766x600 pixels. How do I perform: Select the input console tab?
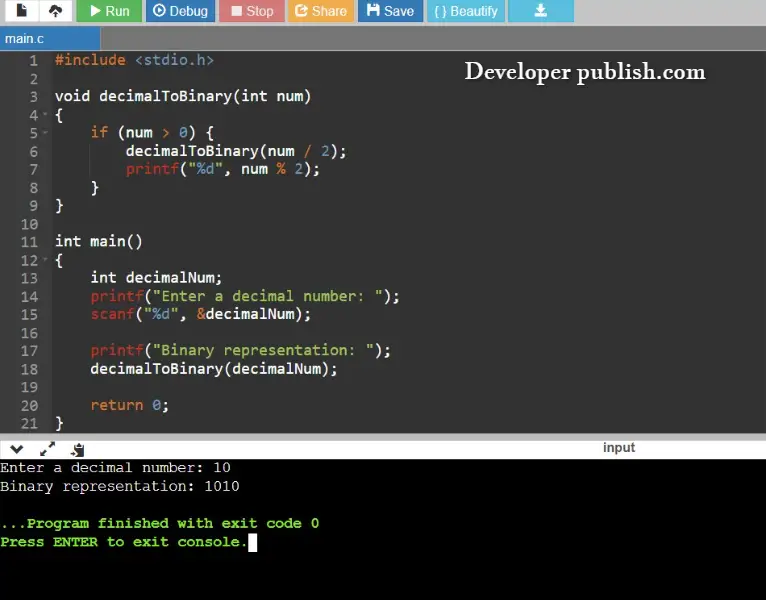(618, 448)
